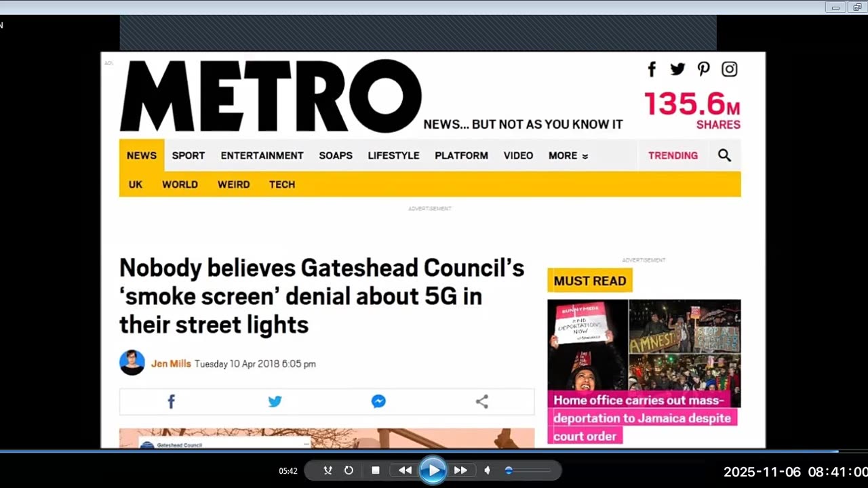Click the video seek progress bar

434,451
